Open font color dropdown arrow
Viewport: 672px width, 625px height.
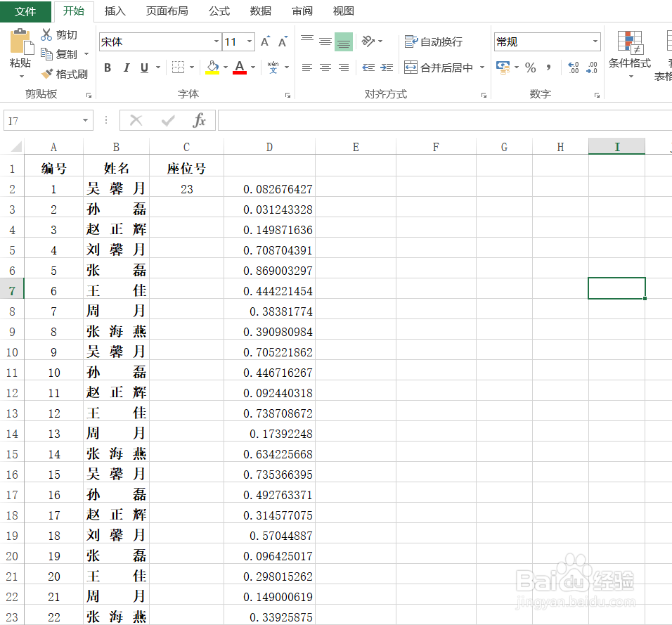tap(253, 67)
